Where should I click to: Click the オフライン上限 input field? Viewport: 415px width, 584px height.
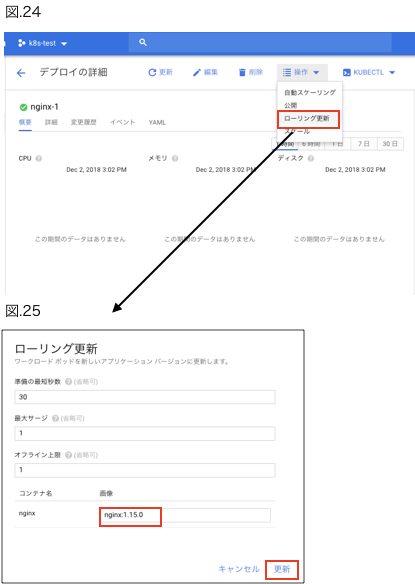pos(145,470)
